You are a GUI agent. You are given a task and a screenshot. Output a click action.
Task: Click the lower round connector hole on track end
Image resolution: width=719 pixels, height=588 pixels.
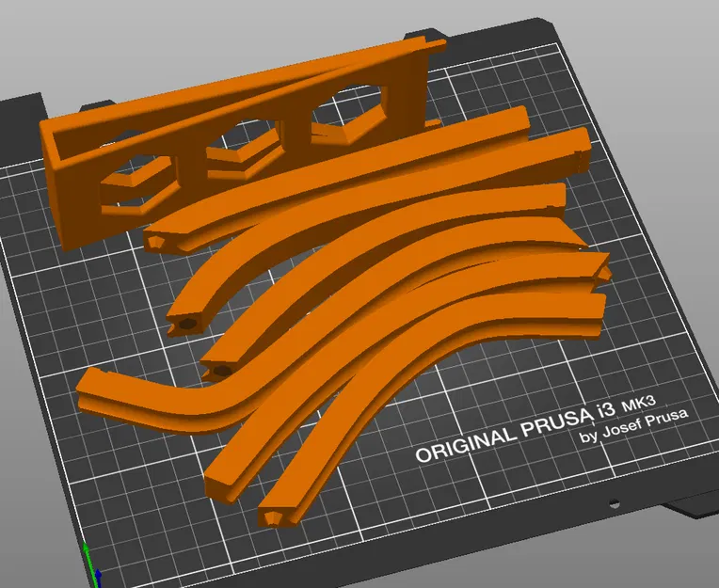[x=222, y=370]
